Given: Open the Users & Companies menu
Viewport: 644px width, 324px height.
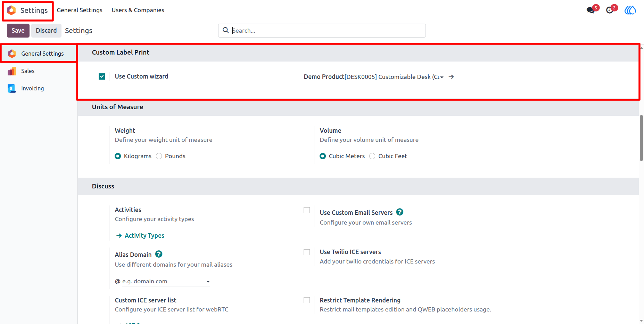Looking at the screenshot, I should pos(138,10).
